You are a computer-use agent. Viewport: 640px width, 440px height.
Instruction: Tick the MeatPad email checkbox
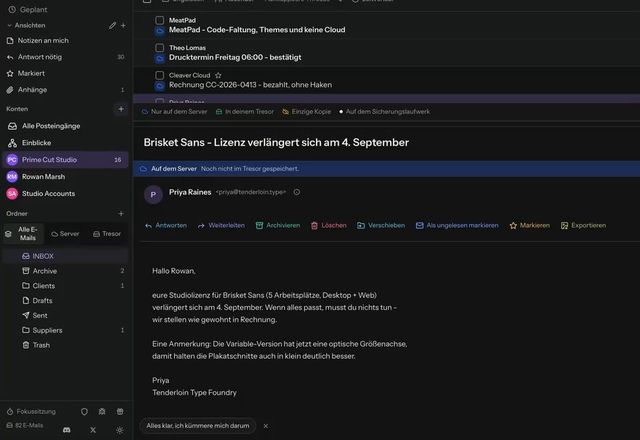(160, 20)
